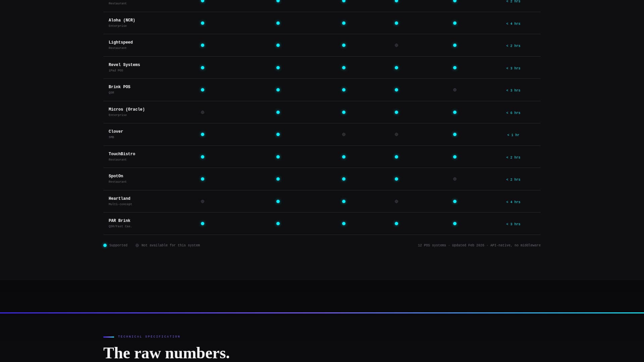
Task: Click '< 3 hrs' in Brink POS row
Action: pos(513,90)
